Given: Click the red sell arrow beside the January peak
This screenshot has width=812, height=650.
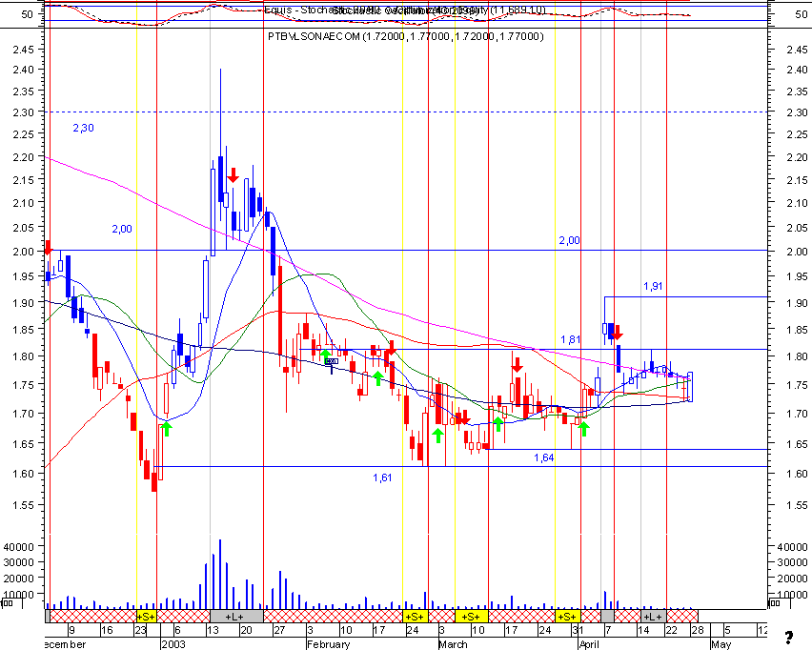Looking at the screenshot, I should pos(233,175).
